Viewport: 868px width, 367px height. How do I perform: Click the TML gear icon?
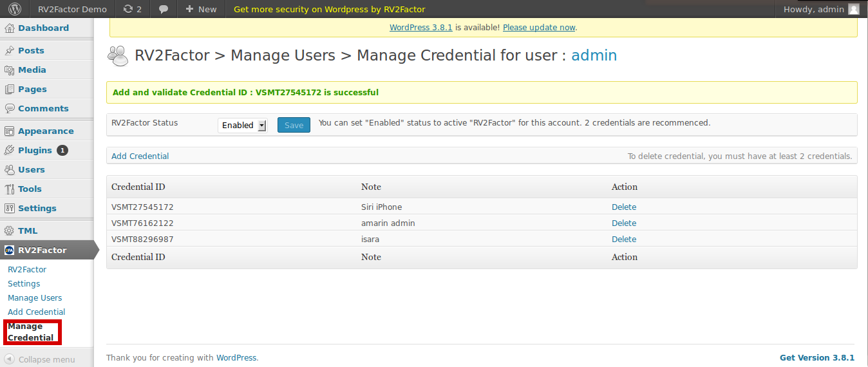[x=10, y=231]
